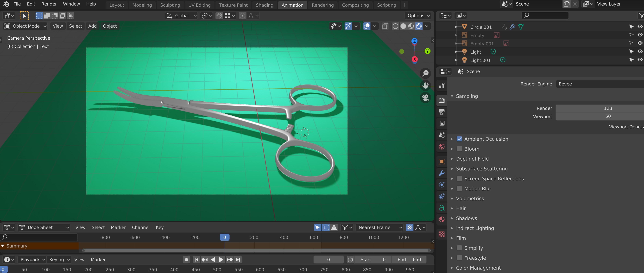The image size is (644, 273).
Task: Click the auto keying record button
Action: [x=186, y=260]
